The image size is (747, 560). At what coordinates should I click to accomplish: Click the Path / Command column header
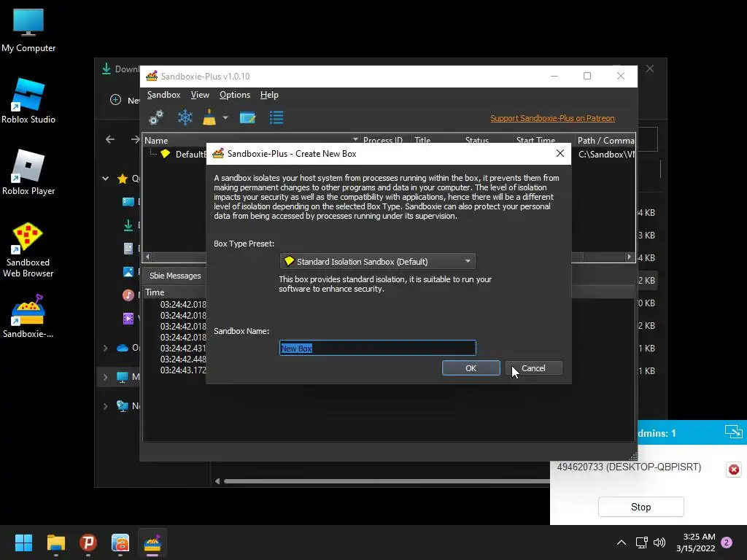(x=605, y=141)
